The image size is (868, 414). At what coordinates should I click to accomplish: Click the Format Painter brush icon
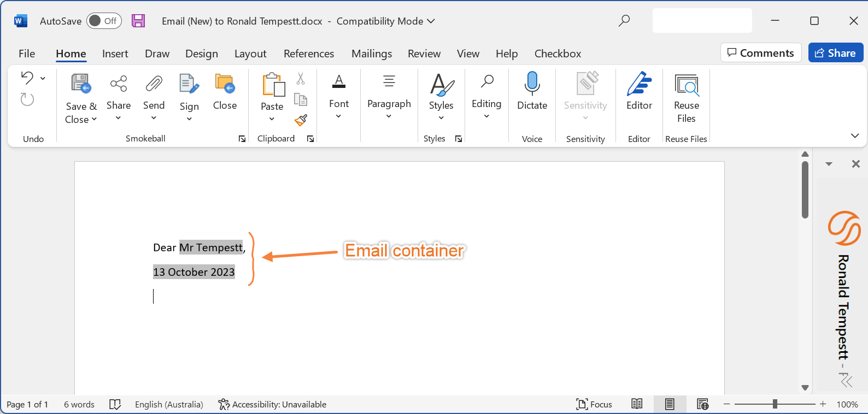click(301, 120)
